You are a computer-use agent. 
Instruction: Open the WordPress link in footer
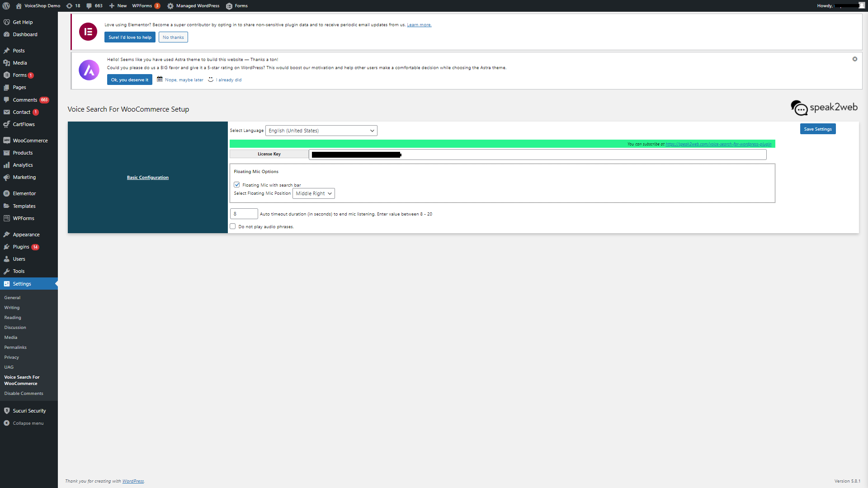click(133, 481)
